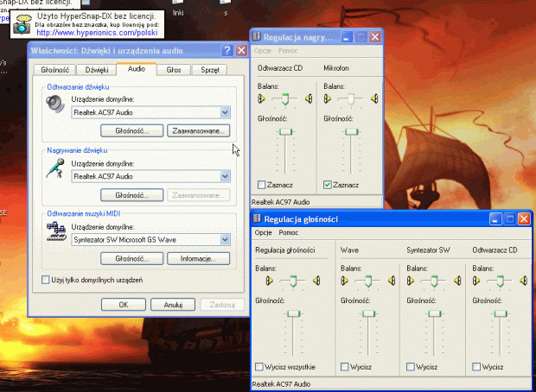Mute all with Wycisz wszystkie checkbox
The height and width of the screenshot is (392, 536).
[x=261, y=366]
